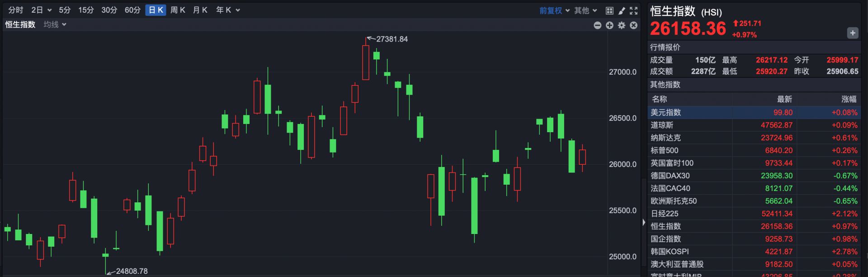
Task: Close the chart panel with X icon
Action: point(634,25)
